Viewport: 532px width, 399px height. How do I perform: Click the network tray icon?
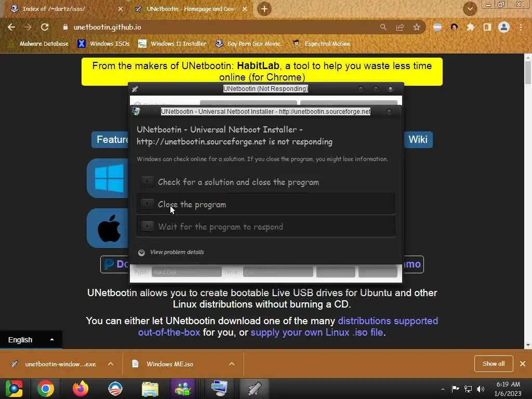pyautogui.click(x=468, y=389)
